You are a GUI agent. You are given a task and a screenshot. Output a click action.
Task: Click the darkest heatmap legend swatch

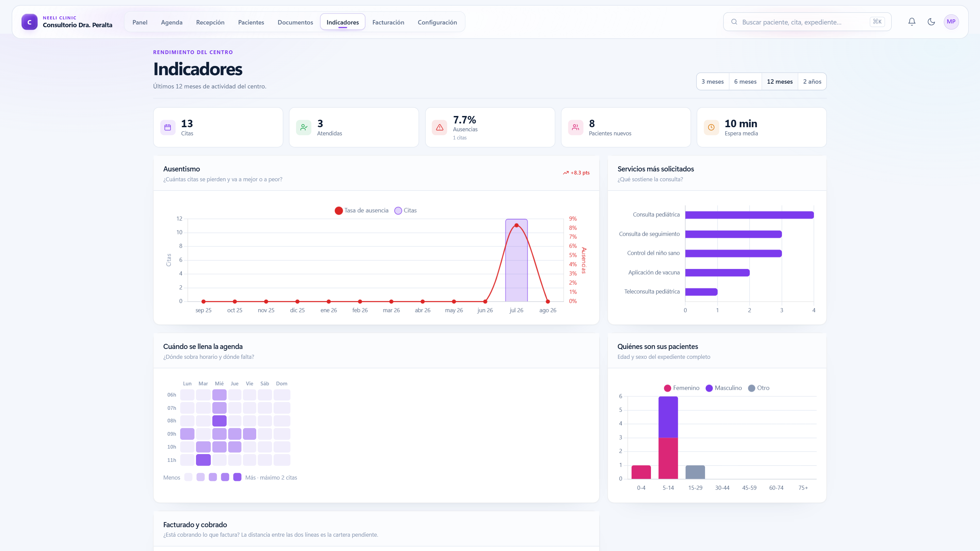click(238, 477)
